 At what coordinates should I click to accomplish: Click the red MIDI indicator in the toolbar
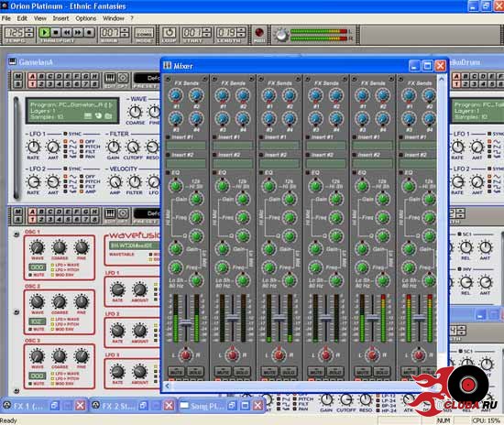(259, 32)
